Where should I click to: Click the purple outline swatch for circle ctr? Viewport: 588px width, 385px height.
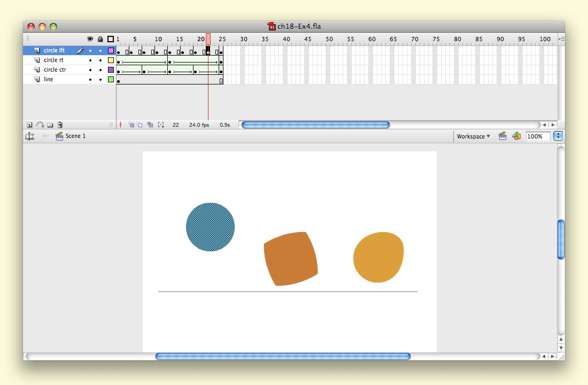[x=111, y=70]
